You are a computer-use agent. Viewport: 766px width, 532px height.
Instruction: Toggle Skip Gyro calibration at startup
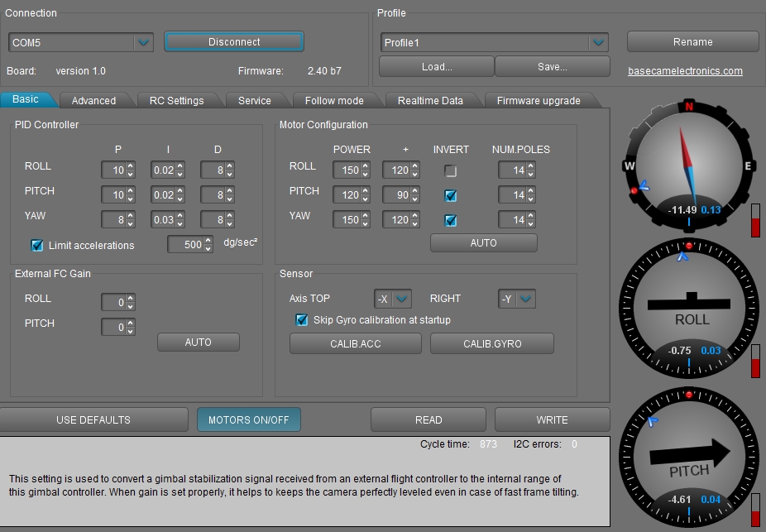[x=302, y=320]
